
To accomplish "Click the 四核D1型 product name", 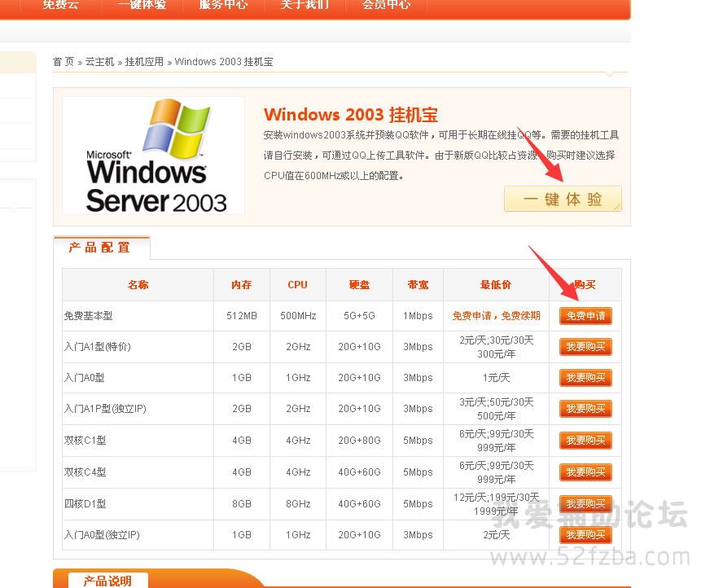I will click(85, 504).
